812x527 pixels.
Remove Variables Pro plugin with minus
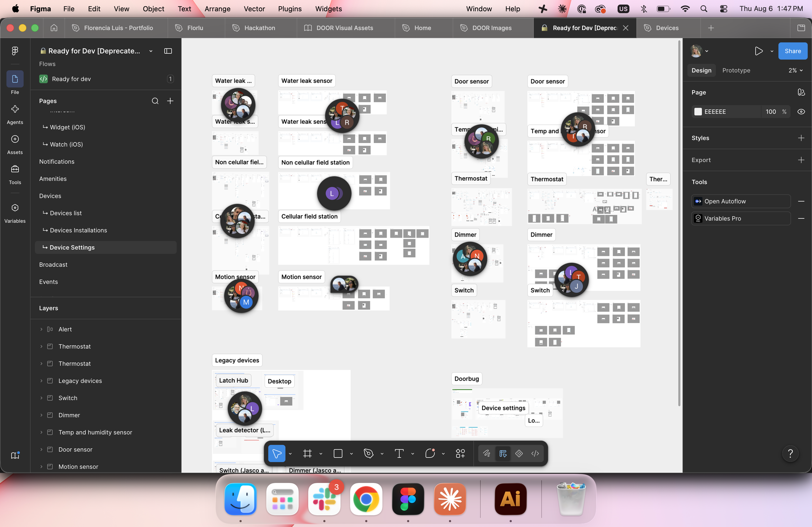[801, 218]
